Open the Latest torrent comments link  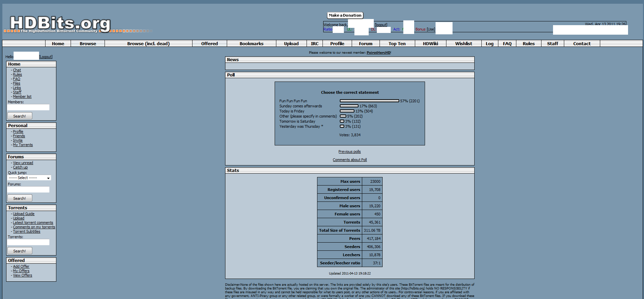coord(33,223)
